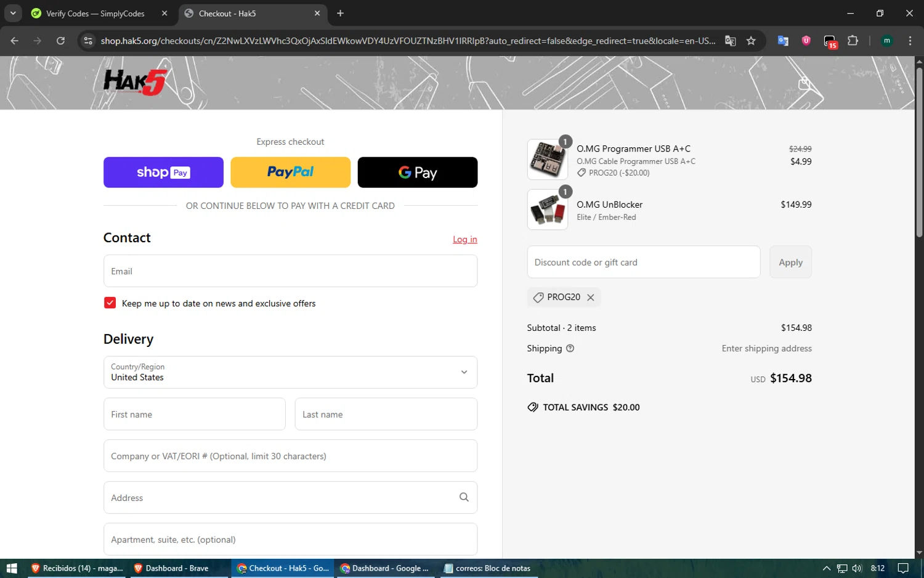
Task: Remove the PROG20 discount code
Action: coord(591,297)
